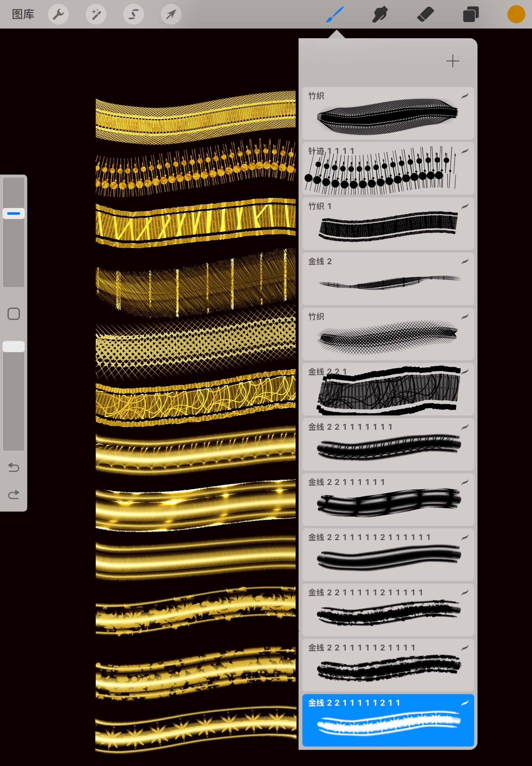
Task: Open the orange active color picker
Action: click(x=516, y=15)
